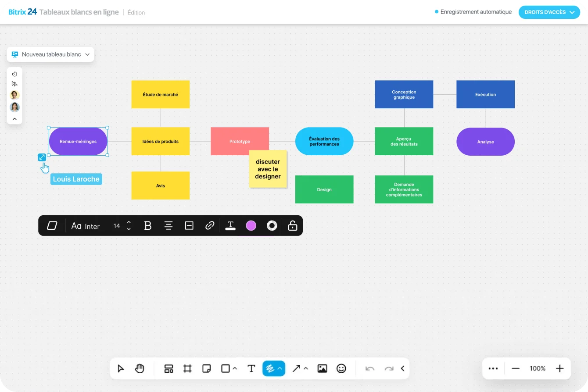Toggle the pen drawing tool
Image resolution: width=588 pixels, height=392 pixels.
point(270,368)
